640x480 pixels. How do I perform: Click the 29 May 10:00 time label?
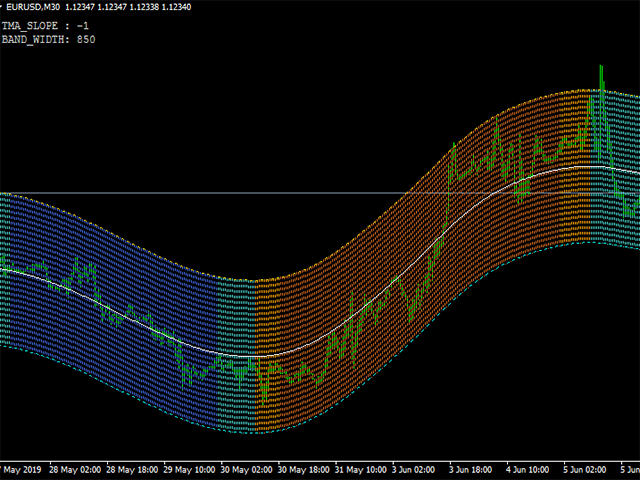click(189, 470)
